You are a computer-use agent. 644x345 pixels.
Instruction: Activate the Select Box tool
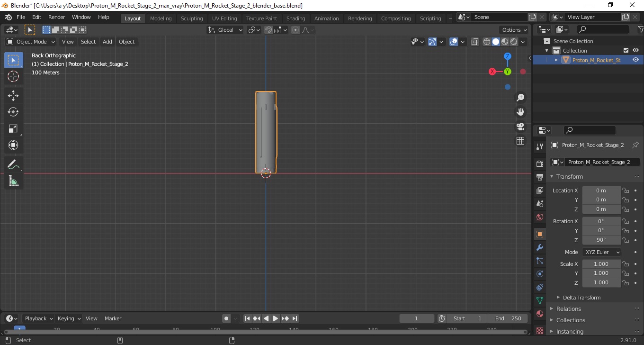click(x=13, y=60)
